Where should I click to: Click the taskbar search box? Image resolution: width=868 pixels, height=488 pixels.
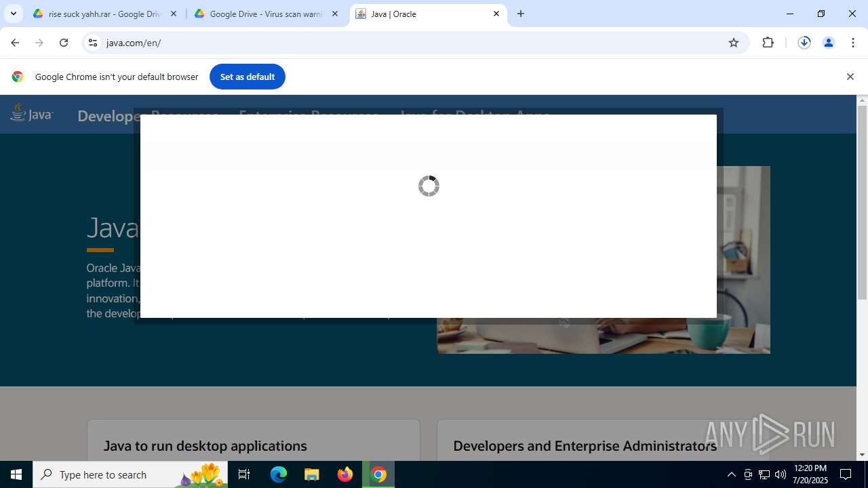coord(130,474)
